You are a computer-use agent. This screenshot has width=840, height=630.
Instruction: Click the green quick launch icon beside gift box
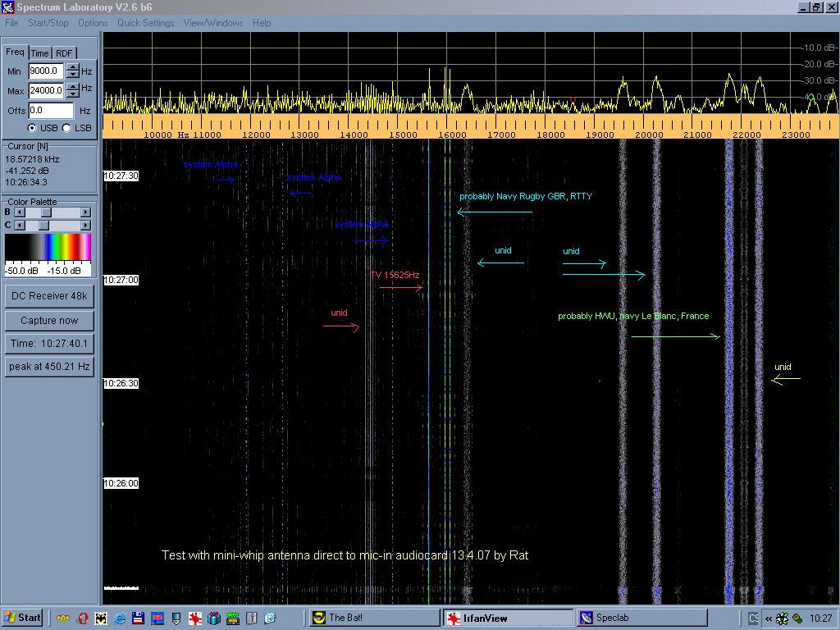coord(232,619)
